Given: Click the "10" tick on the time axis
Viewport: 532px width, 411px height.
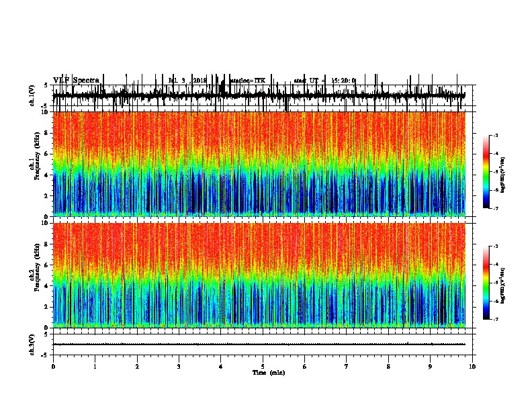Looking at the screenshot, I should tap(472, 367).
